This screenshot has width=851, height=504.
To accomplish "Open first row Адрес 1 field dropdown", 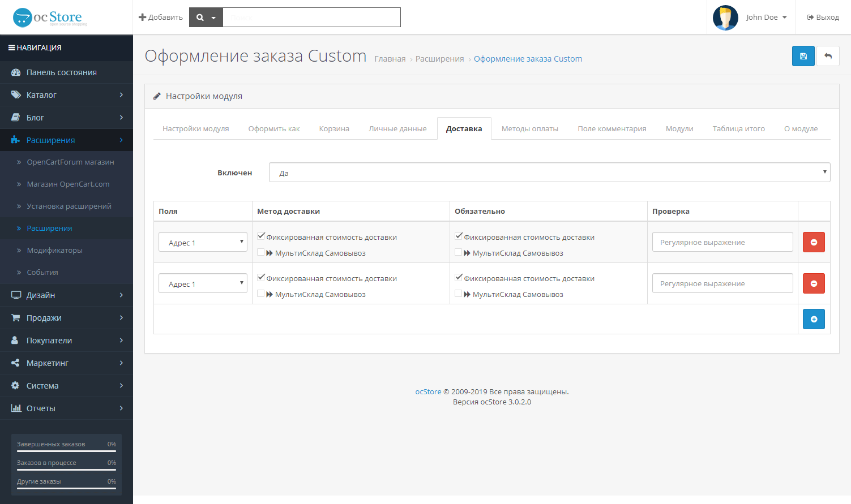I will click(x=203, y=242).
